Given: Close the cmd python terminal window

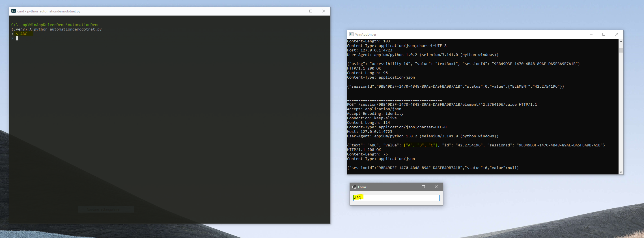Looking at the screenshot, I should click(324, 11).
